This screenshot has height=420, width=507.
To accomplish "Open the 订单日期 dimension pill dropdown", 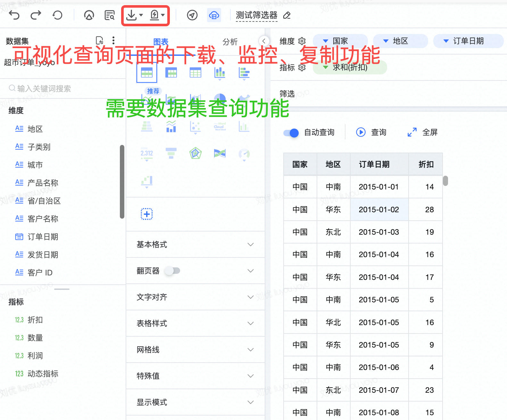I will (446, 41).
